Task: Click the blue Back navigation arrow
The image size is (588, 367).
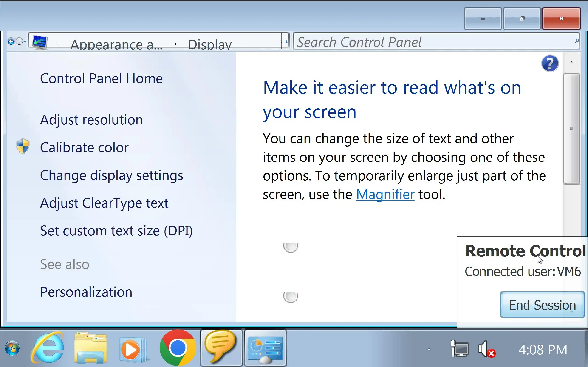Action: pos(11,41)
